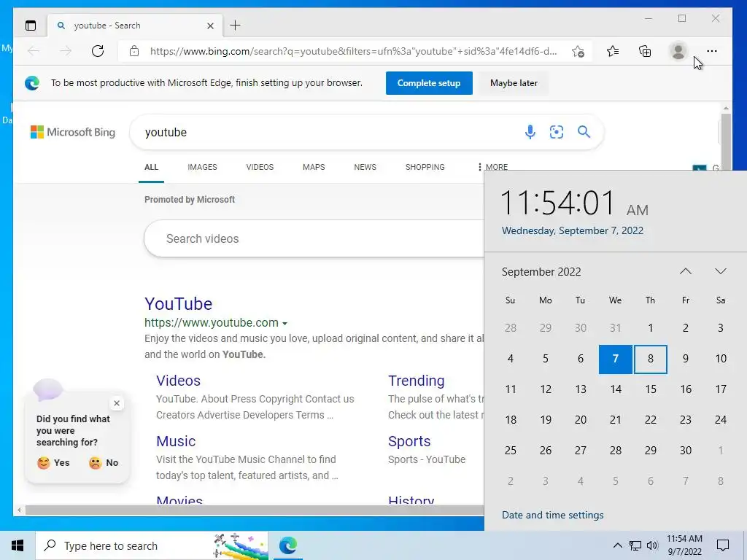Open Collections panel
This screenshot has height=560, width=747.
645,51
